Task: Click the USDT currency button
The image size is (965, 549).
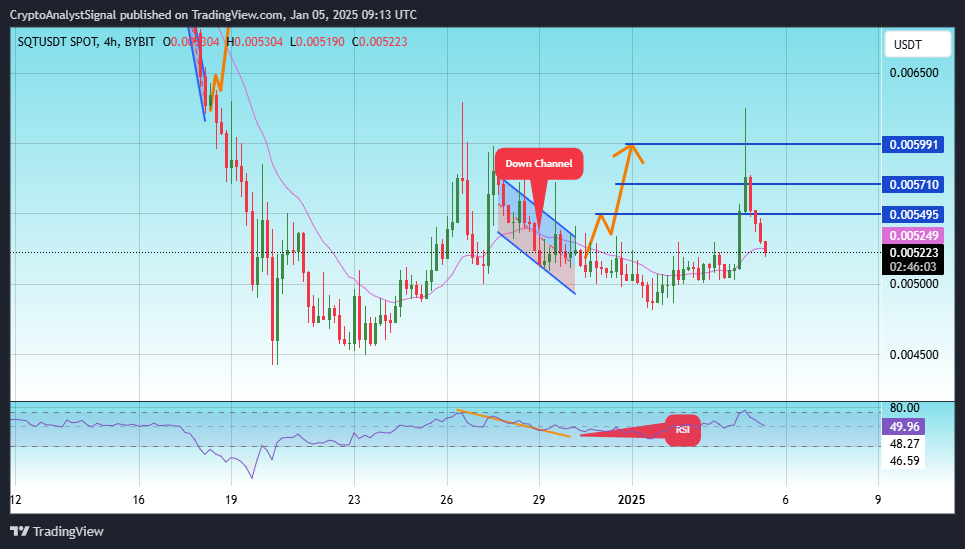Action: (918, 45)
